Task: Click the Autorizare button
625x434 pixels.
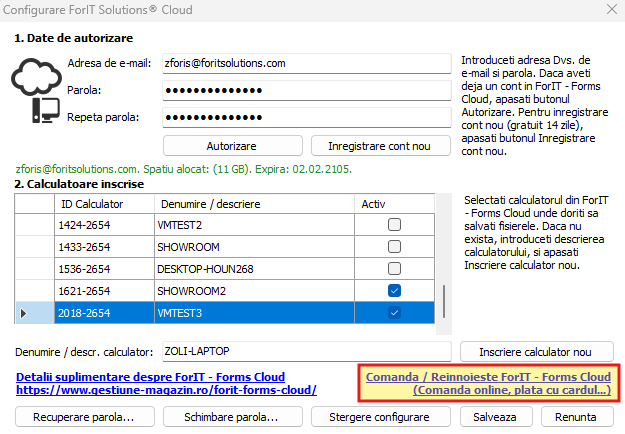Action: 233,146
